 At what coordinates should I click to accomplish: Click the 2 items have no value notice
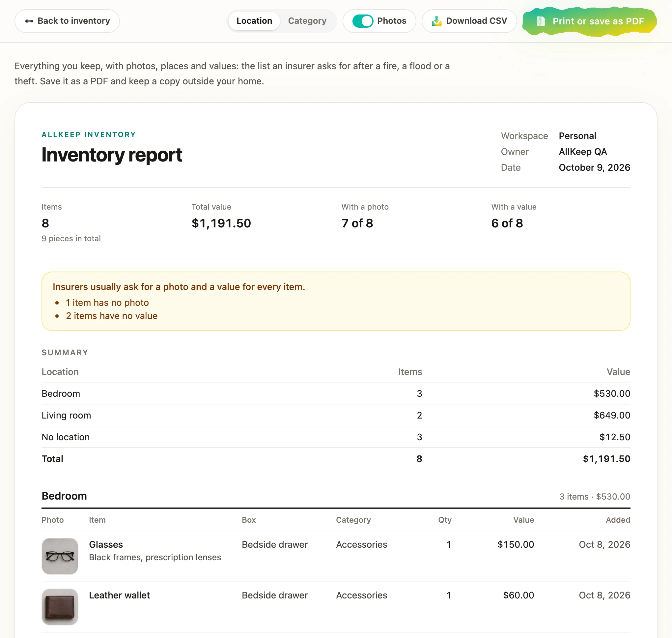pos(111,316)
